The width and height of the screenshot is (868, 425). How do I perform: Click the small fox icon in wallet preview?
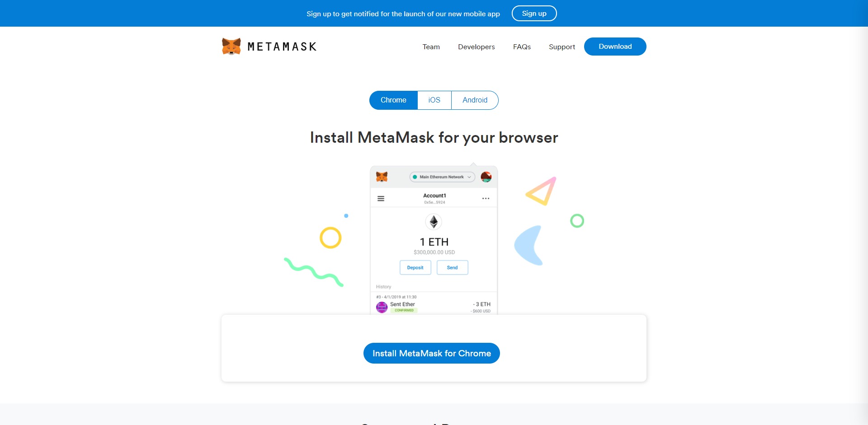point(382,177)
